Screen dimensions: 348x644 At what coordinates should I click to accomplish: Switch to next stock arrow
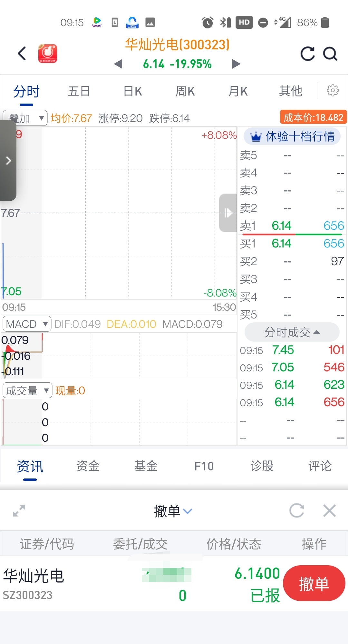pyautogui.click(x=236, y=64)
